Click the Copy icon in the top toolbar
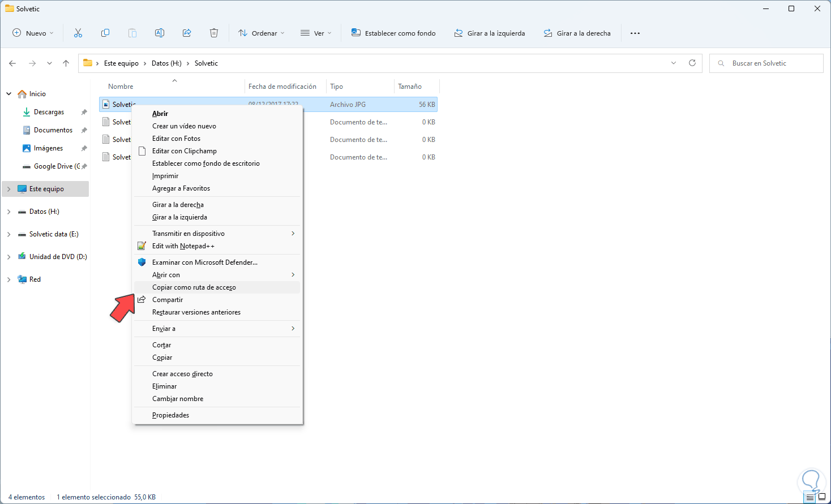This screenshot has width=831, height=504. (105, 33)
